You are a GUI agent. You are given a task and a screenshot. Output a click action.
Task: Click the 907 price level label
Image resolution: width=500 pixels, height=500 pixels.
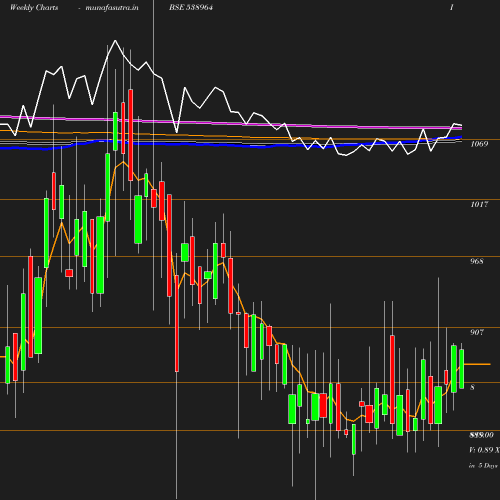click(477, 332)
